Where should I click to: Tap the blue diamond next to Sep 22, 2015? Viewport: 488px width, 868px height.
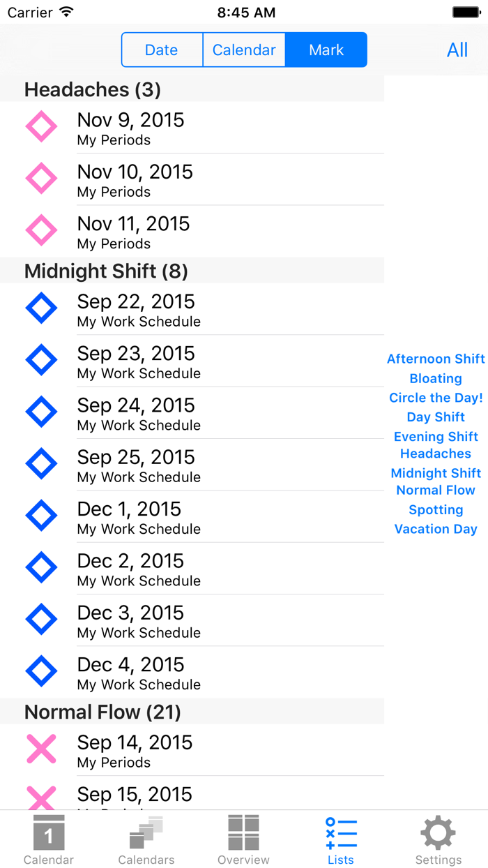point(41,308)
